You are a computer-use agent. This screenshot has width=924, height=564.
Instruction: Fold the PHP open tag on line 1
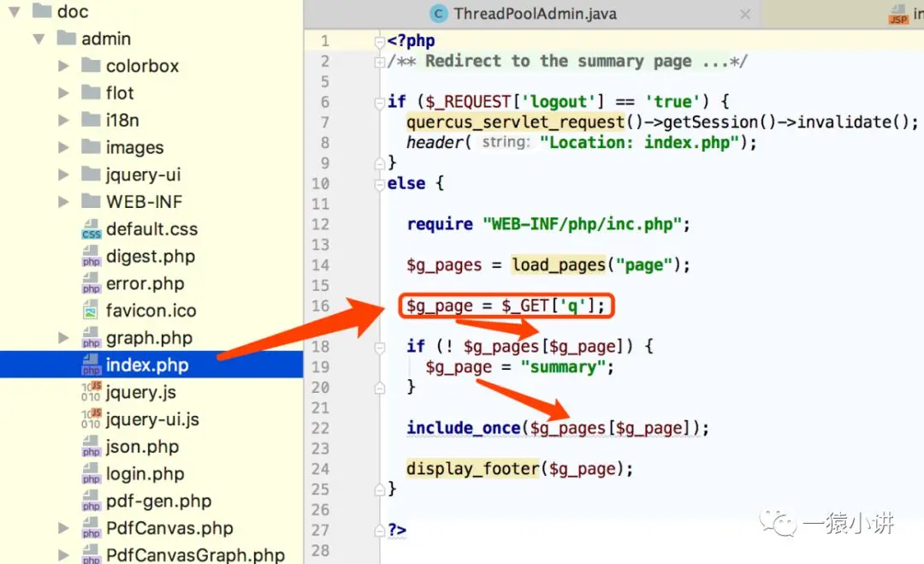pos(380,42)
